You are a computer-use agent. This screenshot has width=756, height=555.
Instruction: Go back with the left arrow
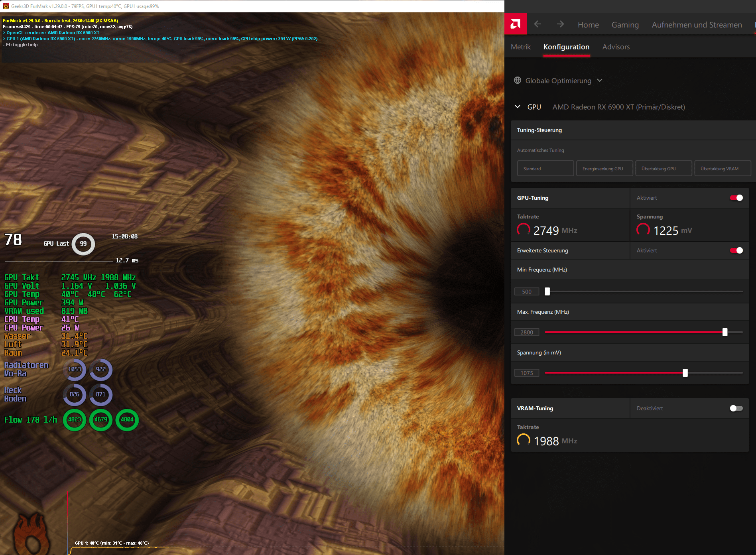(x=537, y=24)
